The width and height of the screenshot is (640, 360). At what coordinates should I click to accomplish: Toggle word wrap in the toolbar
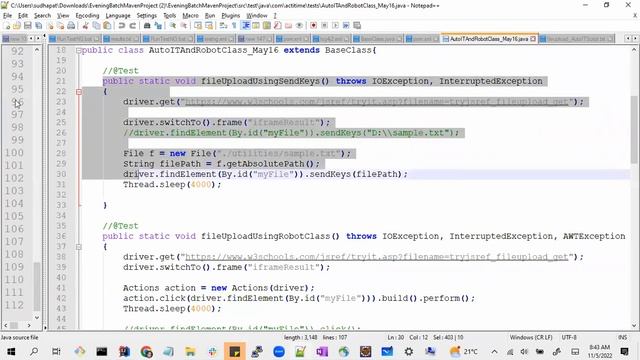[223, 25]
